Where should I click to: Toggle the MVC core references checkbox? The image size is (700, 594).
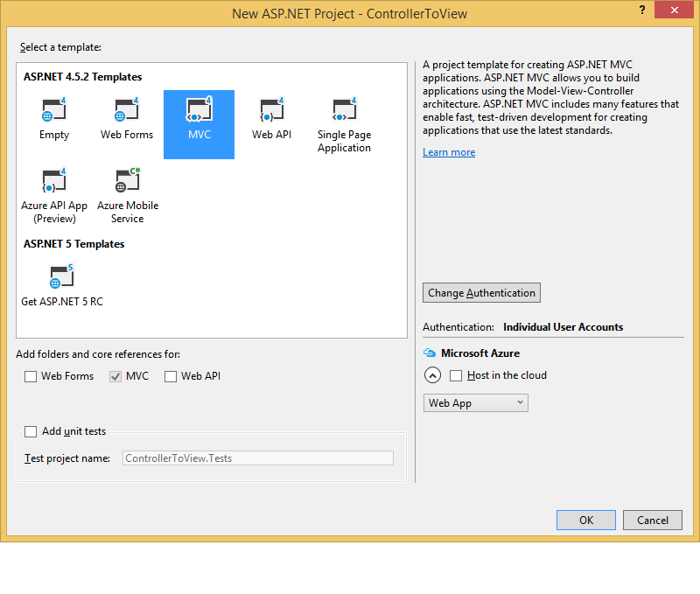click(115, 377)
